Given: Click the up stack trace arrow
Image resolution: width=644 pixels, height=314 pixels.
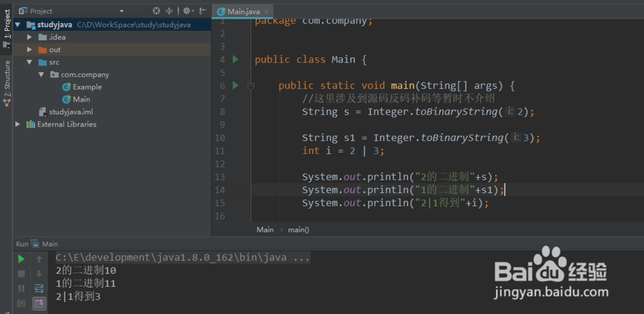Looking at the screenshot, I should [x=39, y=259].
